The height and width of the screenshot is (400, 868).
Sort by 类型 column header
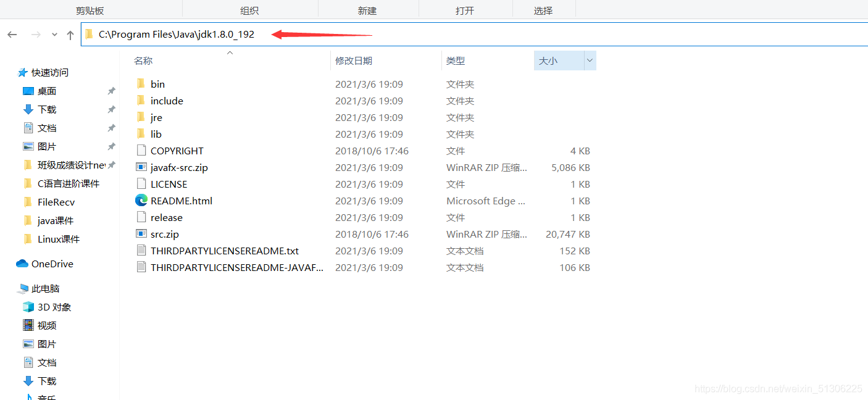(456, 60)
